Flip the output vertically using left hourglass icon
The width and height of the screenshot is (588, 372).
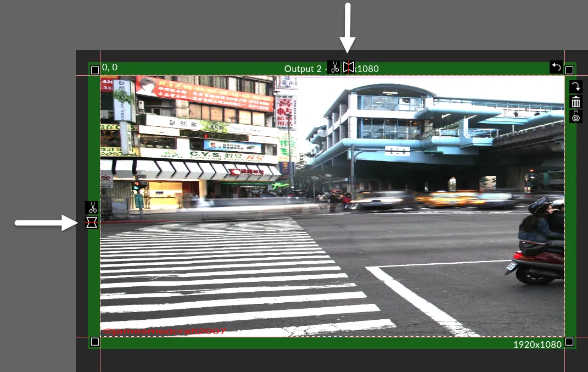(92, 223)
